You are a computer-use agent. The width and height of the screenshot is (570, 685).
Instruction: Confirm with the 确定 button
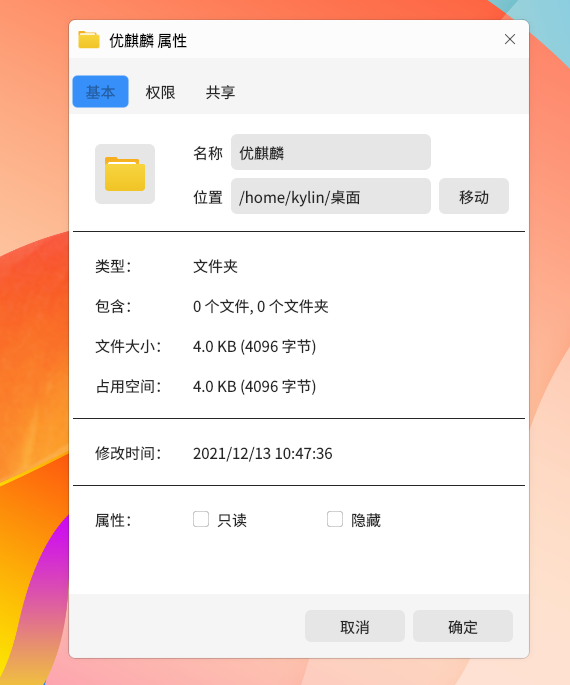463,626
